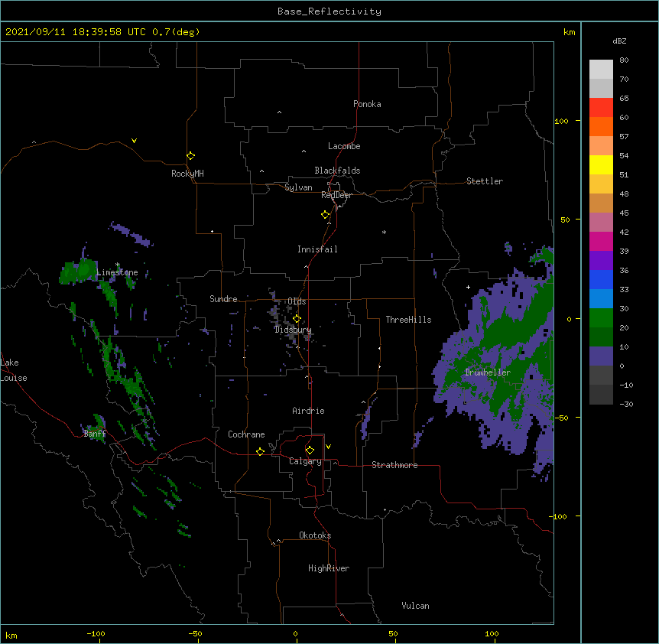The width and height of the screenshot is (659, 644).
Task: Click the Blackfalds label
Action: pyautogui.click(x=337, y=171)
